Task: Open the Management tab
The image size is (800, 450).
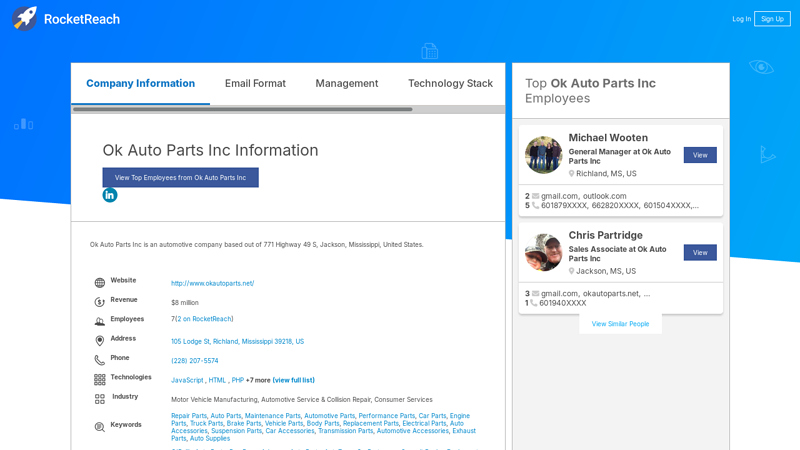Action: [x=346, y=84]
